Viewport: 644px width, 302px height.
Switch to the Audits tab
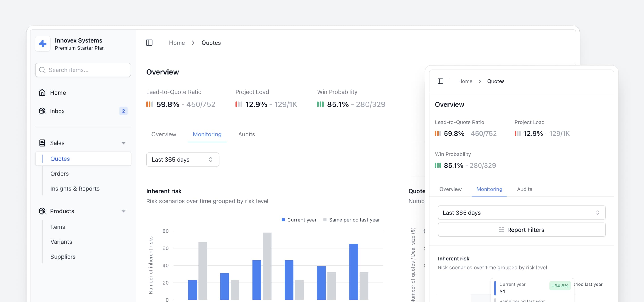[x=246, y=134]
